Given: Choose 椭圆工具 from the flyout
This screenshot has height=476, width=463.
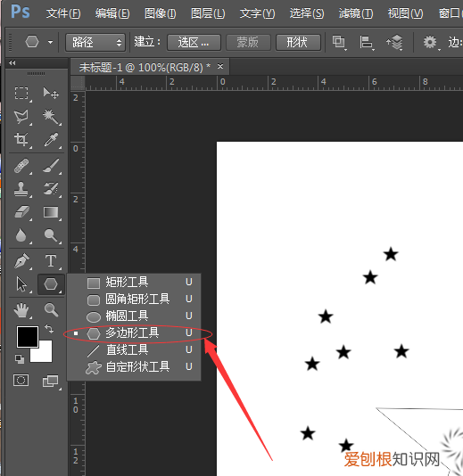Looking at the screenshot, I should click(134, 316).
